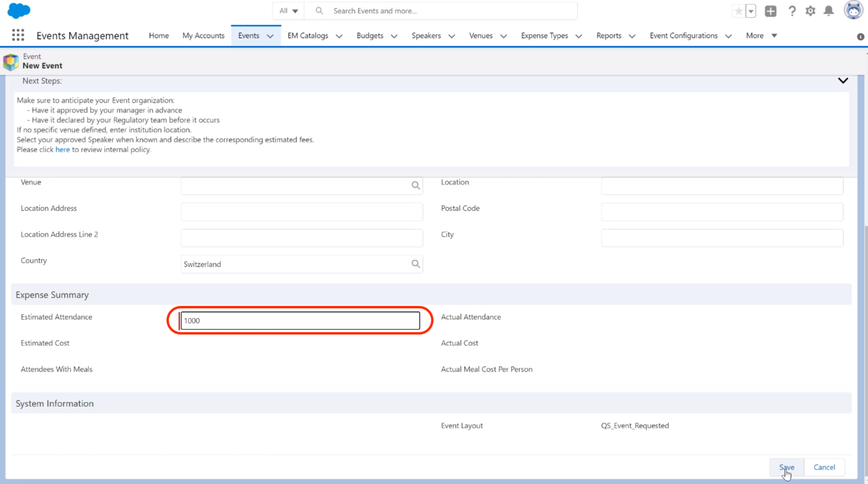
Task: Click the Cancel button
Action: click(824, 467)
